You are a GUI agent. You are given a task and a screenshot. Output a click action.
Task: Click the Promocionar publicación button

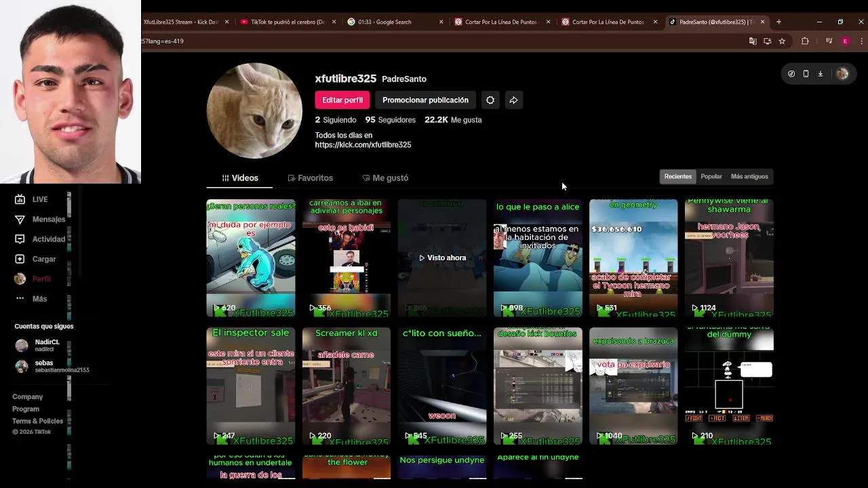click(x=425, y=100)
